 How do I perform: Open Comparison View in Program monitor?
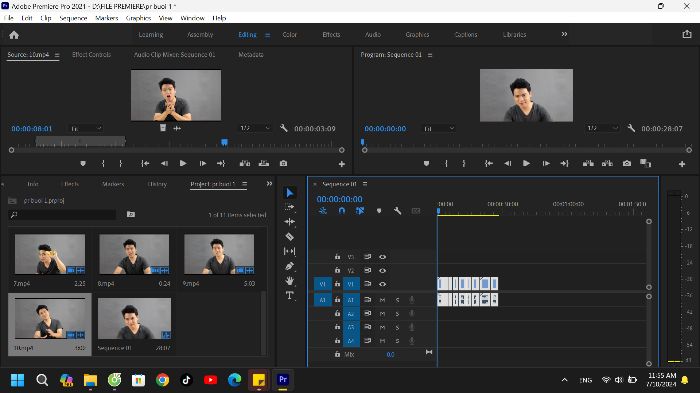tap(646, 163)
